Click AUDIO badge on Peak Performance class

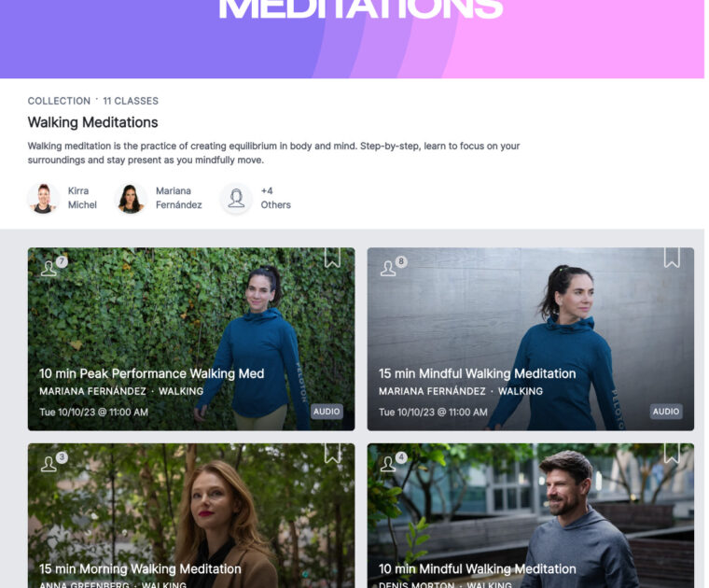[327, 412]
